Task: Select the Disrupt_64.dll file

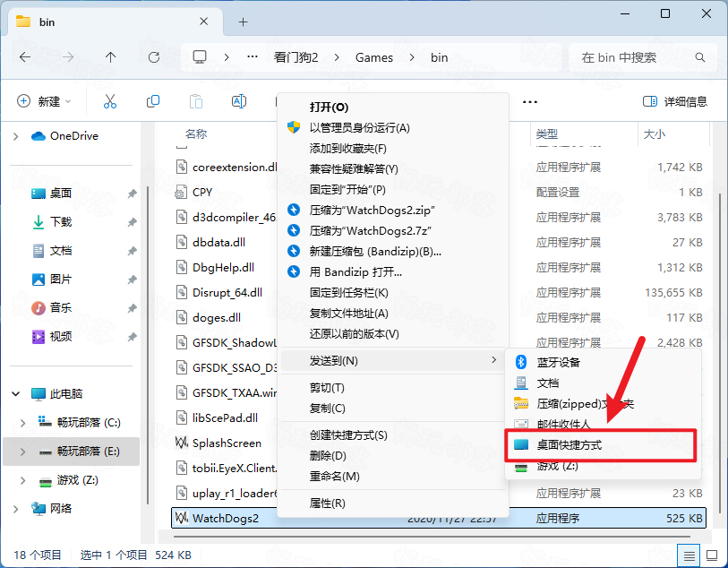Action: (x=227, y=293)
